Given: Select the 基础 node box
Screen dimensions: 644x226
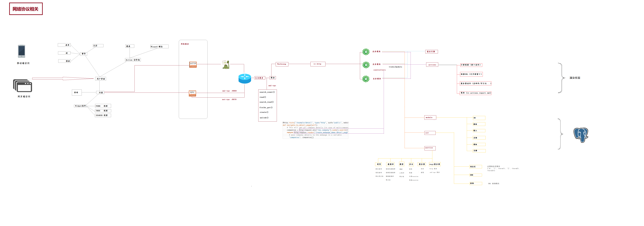Looking at the screenshot, I should [77, 92].
